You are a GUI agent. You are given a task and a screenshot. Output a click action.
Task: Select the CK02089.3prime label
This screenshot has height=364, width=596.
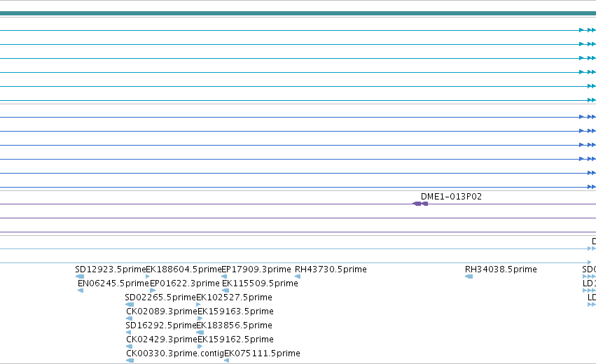coord(162,311)
